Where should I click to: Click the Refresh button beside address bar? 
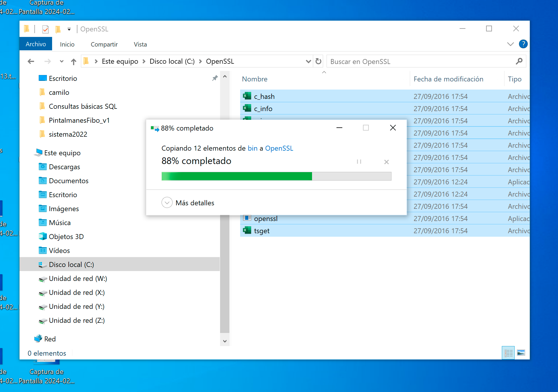[x=318, y=61]
